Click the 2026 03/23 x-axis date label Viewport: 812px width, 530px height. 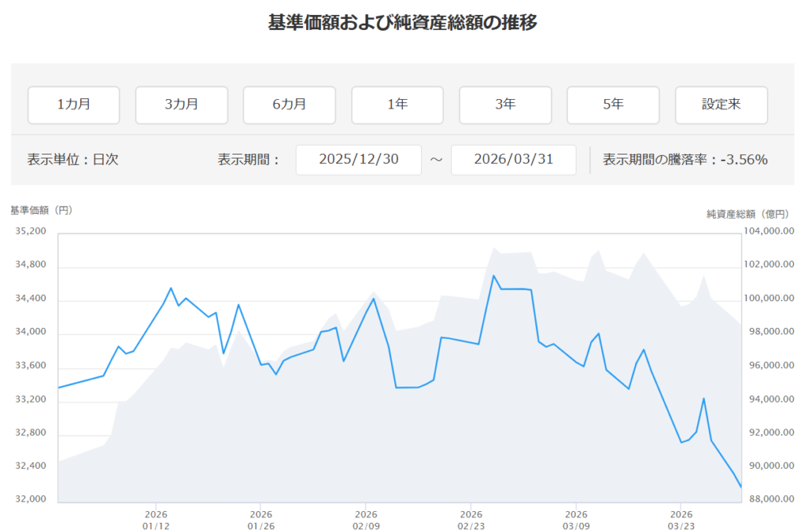(680, 518)
